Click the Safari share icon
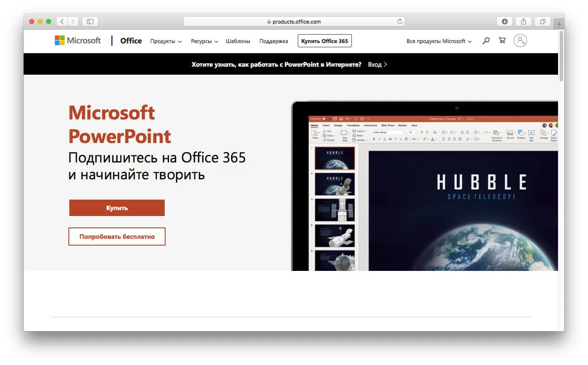The width and height of the screenshot is (588, 365). 523,21
